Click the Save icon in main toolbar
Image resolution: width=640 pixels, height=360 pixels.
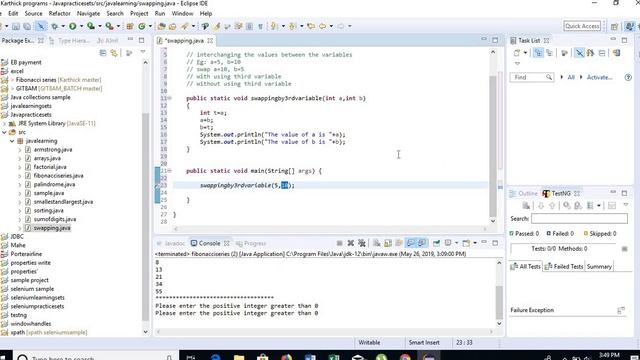click(16, 27)
